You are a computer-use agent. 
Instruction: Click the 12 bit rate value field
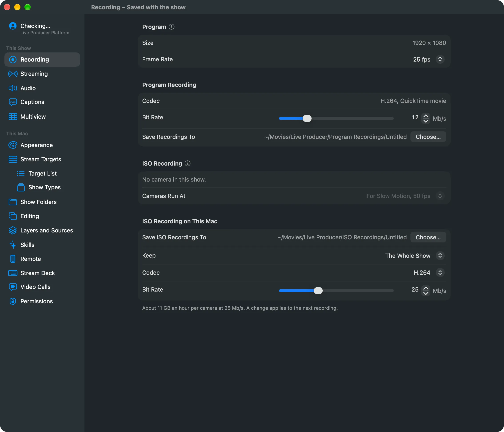[x=415, y=118]
